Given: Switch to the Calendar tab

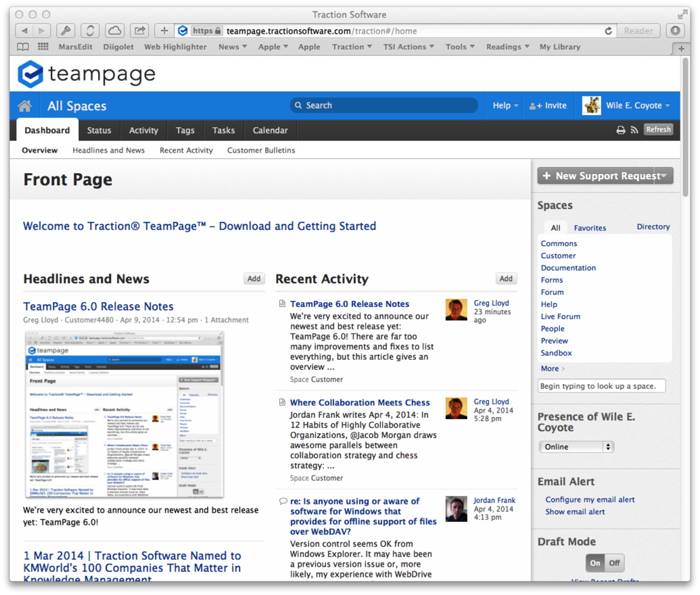Looking at the screenshot, I should click(x=270, y=130).
